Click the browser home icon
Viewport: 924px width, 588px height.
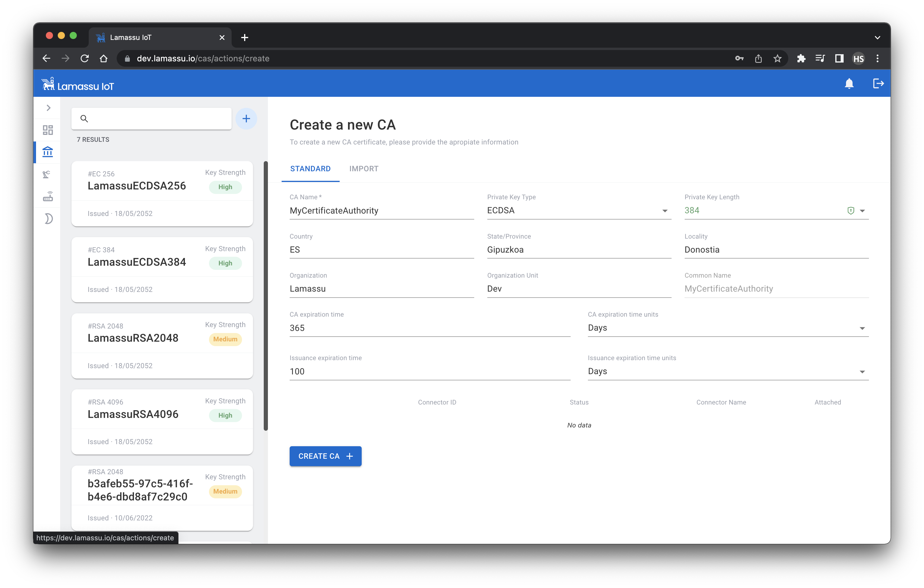click(x=104, y=58)
